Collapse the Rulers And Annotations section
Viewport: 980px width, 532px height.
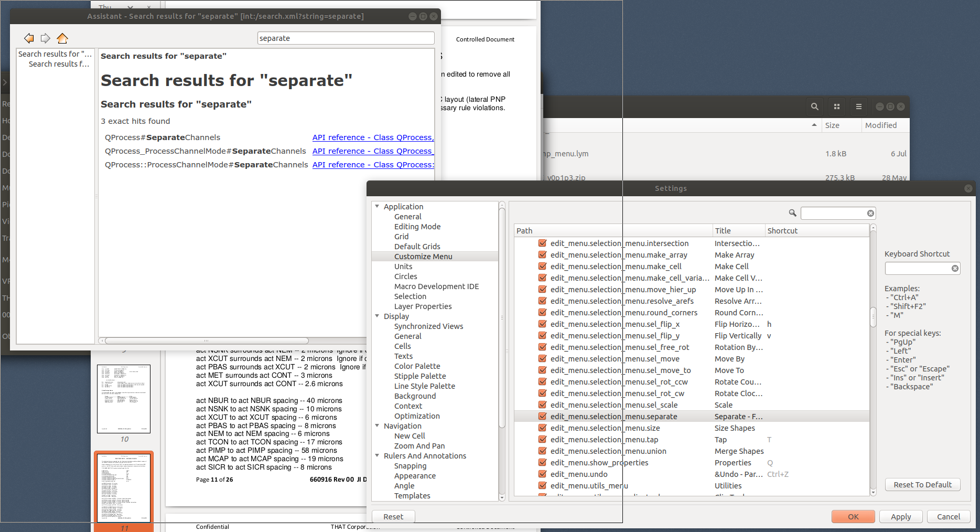377,456
